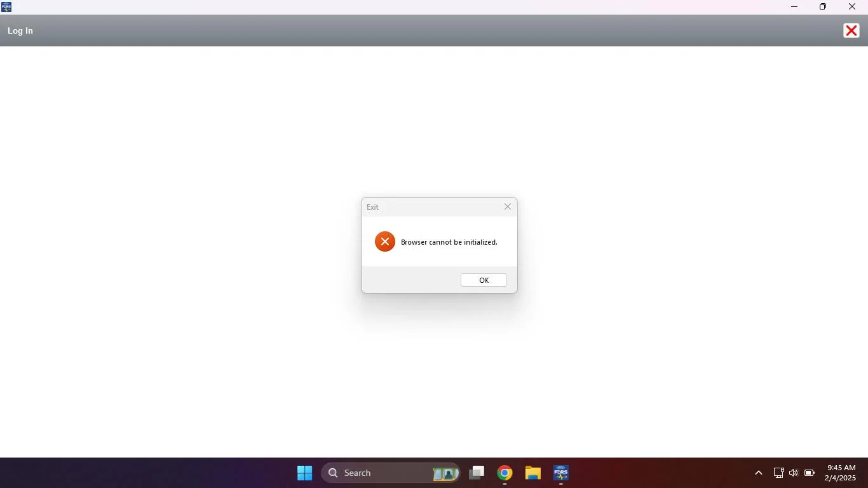Close the Exit dialog with its X

point(507,207)
